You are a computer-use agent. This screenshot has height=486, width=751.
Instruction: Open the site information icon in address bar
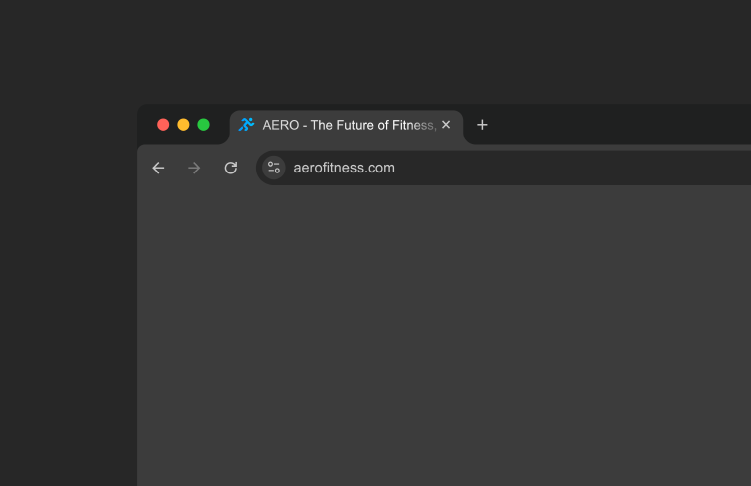pos(274,168)
